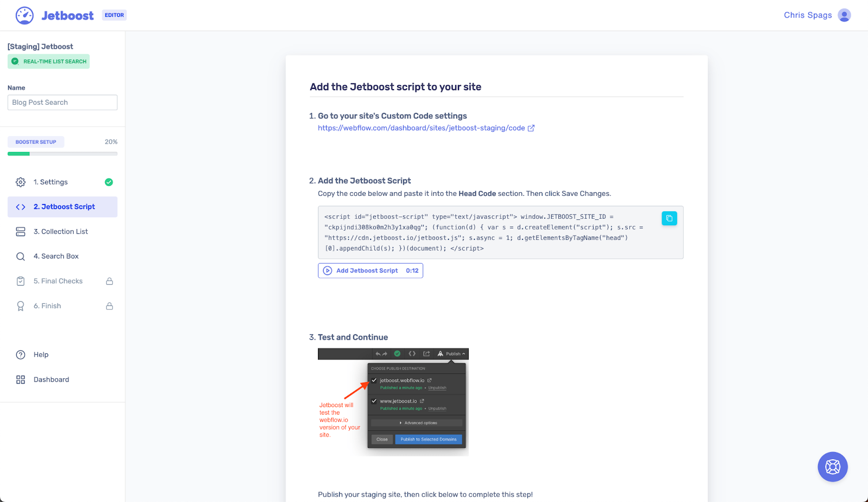Click the 'Go to your site's Custom Code settings' heading
Screen dimensions: 868x502
click(392, 116)
